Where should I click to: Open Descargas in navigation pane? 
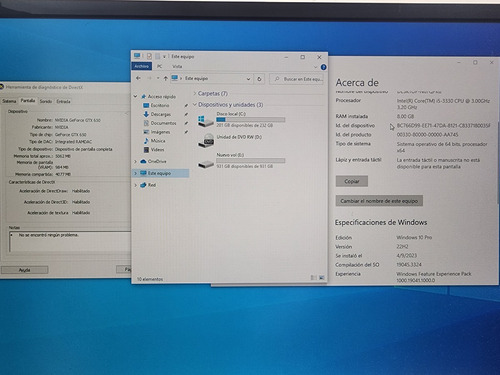click(161, 114)
